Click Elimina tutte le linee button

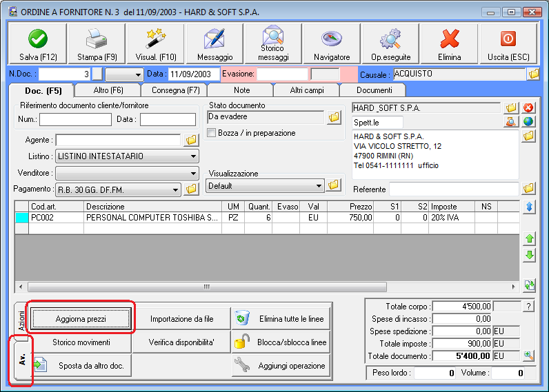(281, 318)
